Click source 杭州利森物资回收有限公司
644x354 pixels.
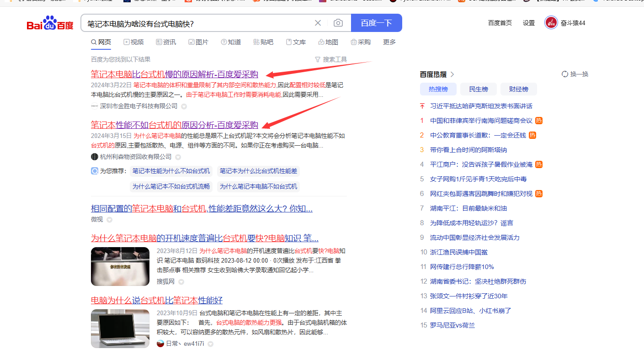pos(136,157)
